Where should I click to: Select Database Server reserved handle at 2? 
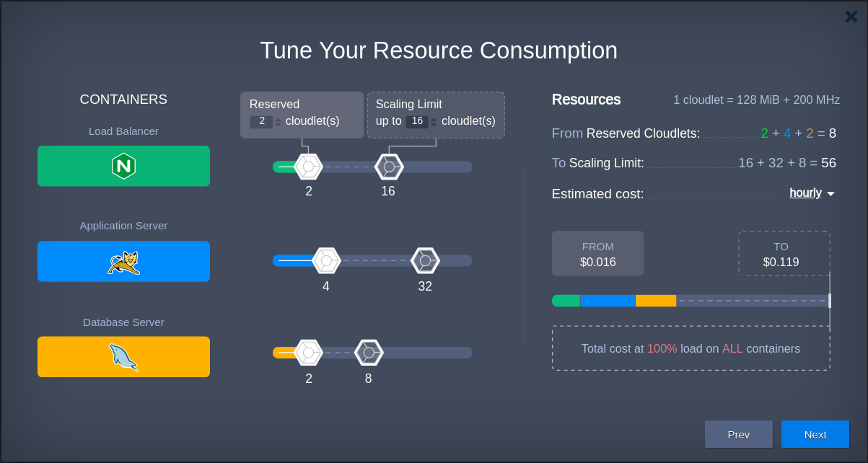tap(308, 353)
